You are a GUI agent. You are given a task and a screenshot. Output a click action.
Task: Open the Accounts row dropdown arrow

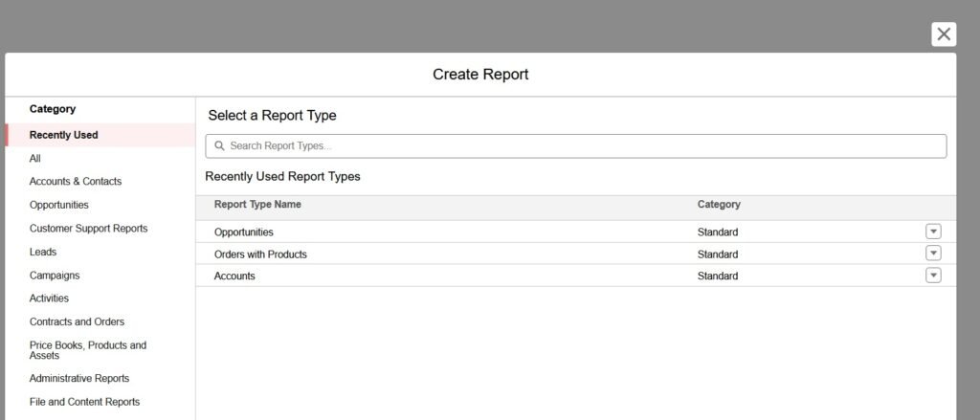tap(933, 276)
